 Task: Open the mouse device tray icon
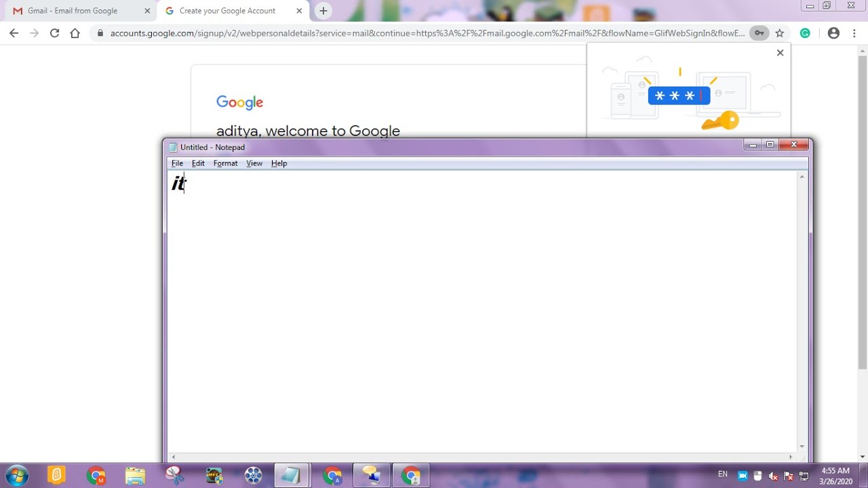pyautogui.click(x=757, y=476)
